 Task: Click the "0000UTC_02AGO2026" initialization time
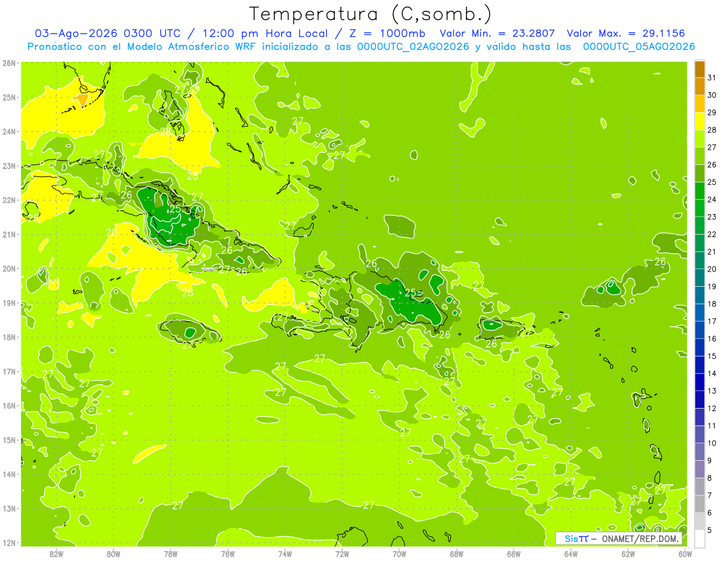coord(413,47)
